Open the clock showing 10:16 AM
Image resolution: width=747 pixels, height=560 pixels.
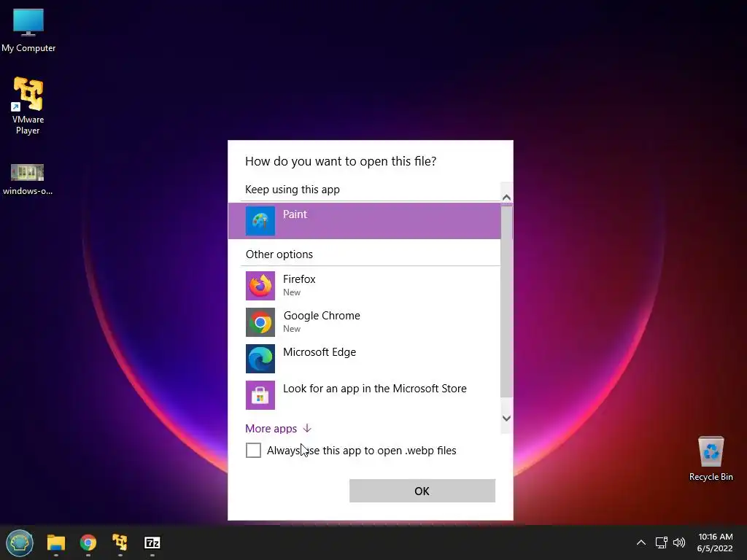coord(715,542)
